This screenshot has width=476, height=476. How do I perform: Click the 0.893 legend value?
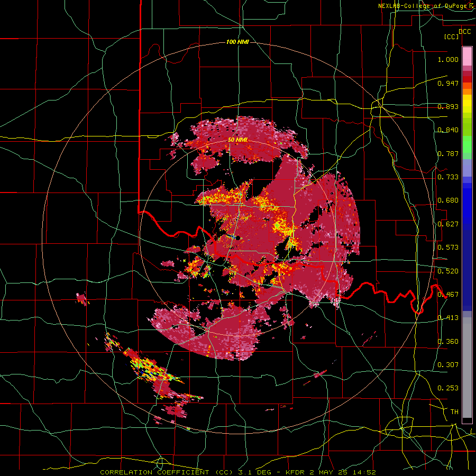[x=448, y=106]
